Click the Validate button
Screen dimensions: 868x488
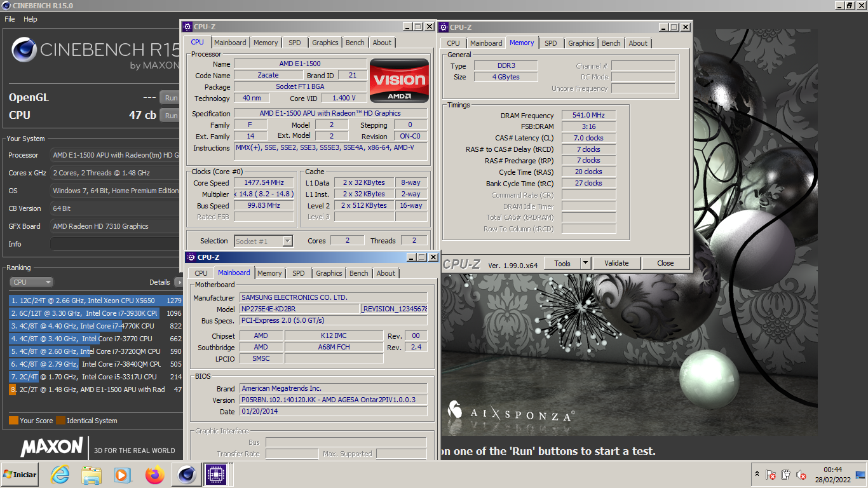tap(616, 263)
